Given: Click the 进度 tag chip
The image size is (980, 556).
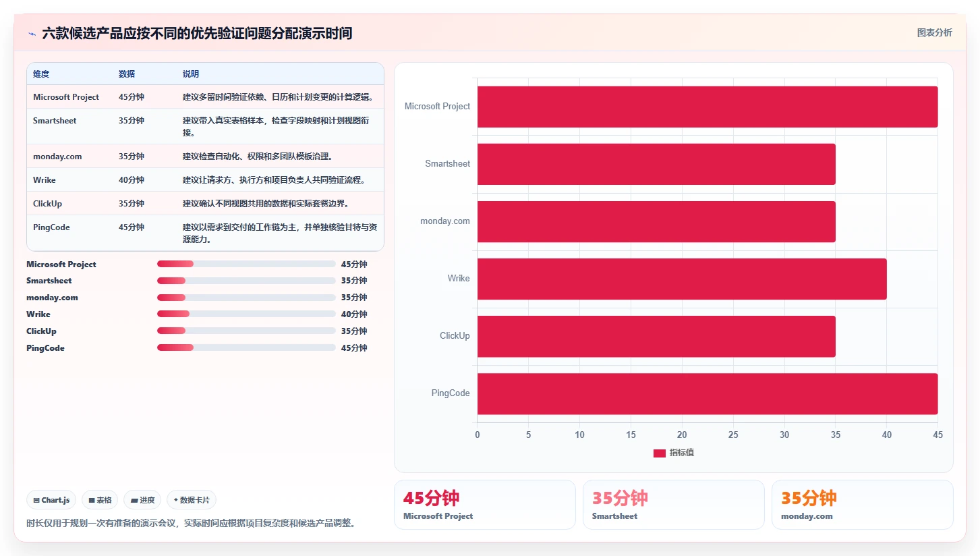Looking at the screenshot, I should pyautogui.click(x=142, y=500).
